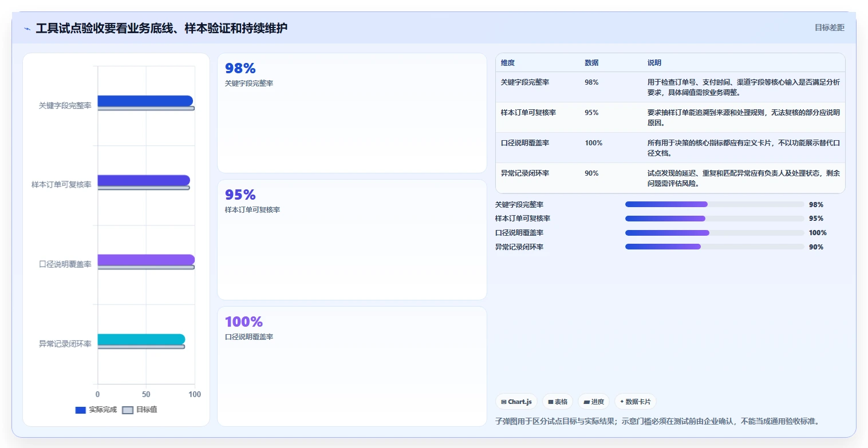
Task: Click the 目标差距 label in the header
Action: coord(829,27)
